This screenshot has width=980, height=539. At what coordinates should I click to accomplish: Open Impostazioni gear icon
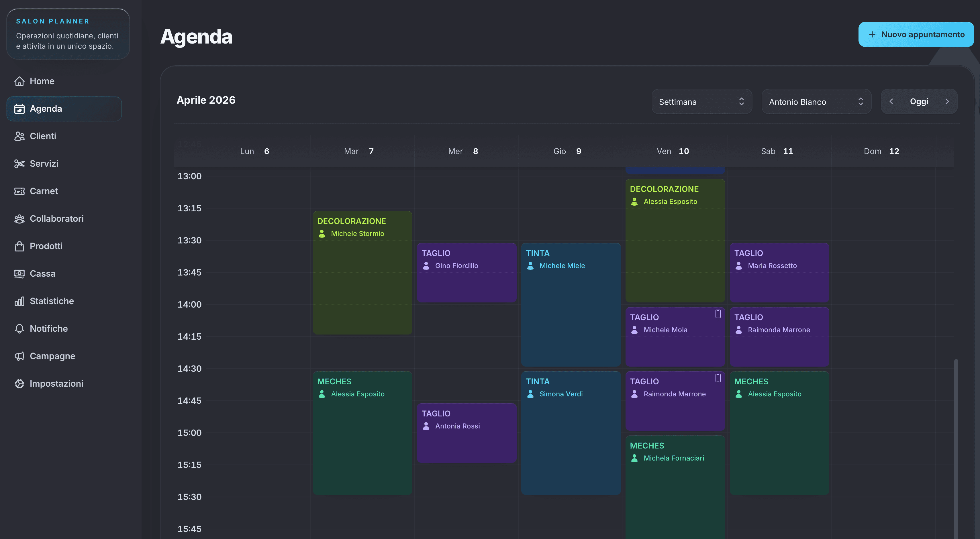click(x=19, y=384)
